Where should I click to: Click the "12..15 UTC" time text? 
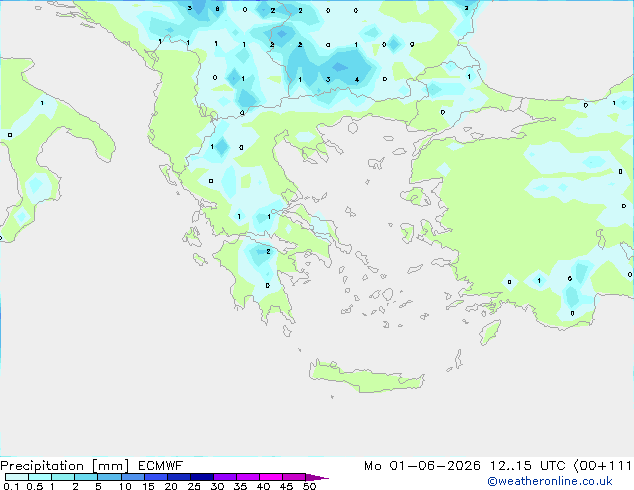click(527, 466)
